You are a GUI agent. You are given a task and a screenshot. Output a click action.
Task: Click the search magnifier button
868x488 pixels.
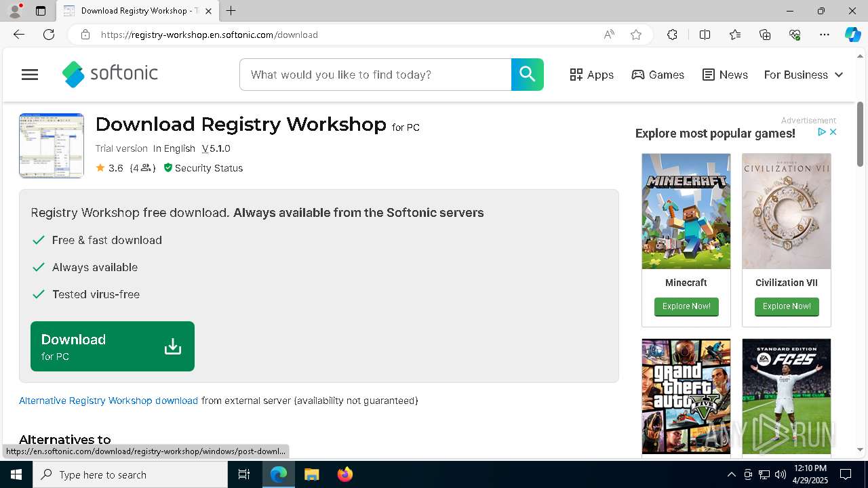pos(528,75)
